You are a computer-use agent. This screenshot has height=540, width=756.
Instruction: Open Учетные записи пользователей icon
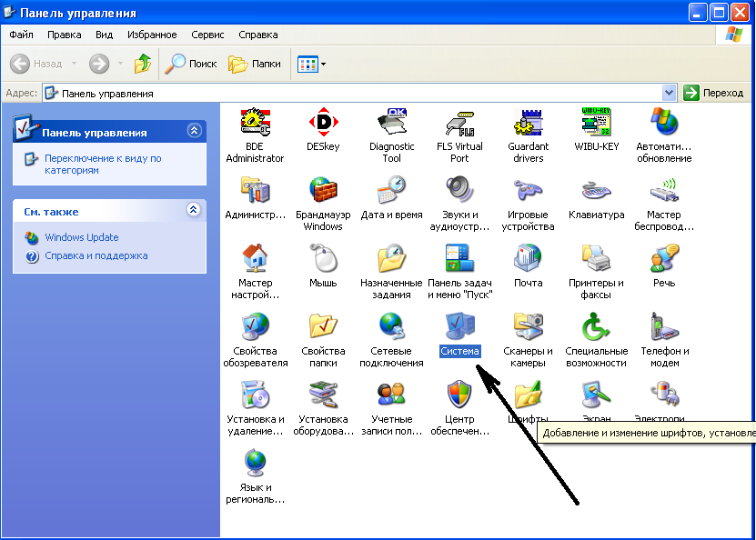point(391,395)
